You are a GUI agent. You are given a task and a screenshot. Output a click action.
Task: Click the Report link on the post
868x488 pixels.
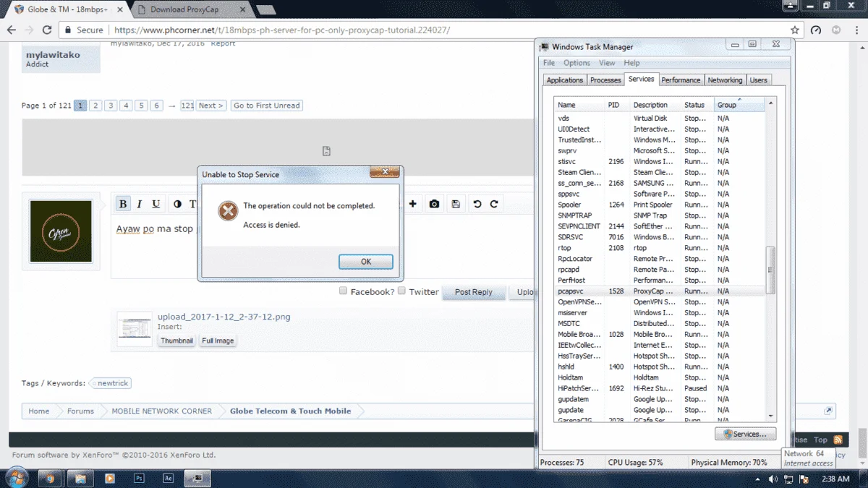coord(223,43)
